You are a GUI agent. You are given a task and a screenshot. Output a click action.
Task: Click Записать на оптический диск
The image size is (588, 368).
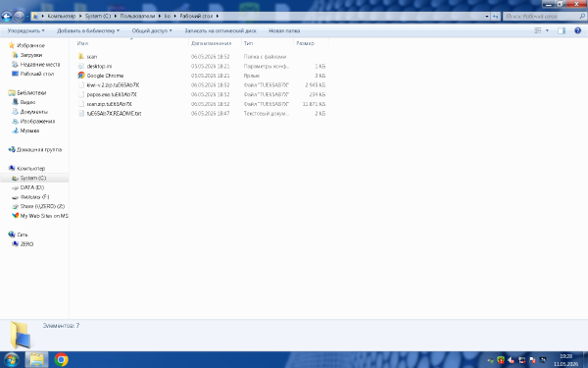pyautogui.click(x=220, y=30)
